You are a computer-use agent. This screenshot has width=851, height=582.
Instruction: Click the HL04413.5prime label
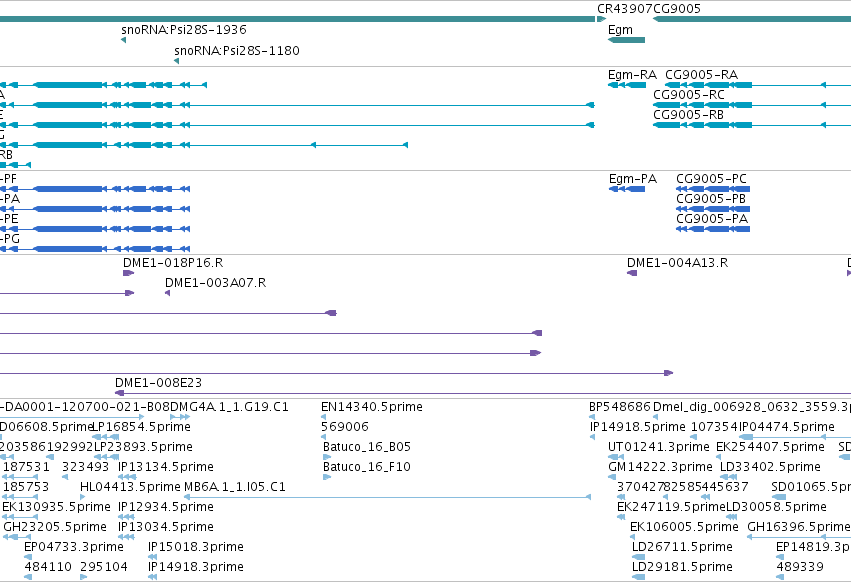[x=130, y=487]
